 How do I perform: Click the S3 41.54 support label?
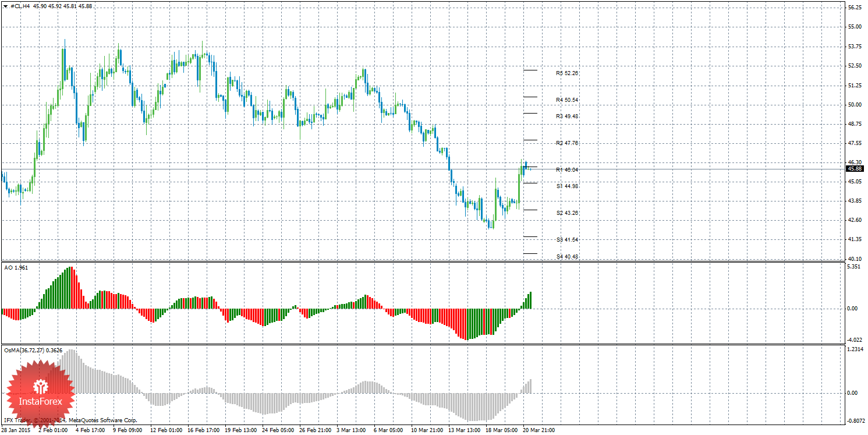tap(566, 240)
